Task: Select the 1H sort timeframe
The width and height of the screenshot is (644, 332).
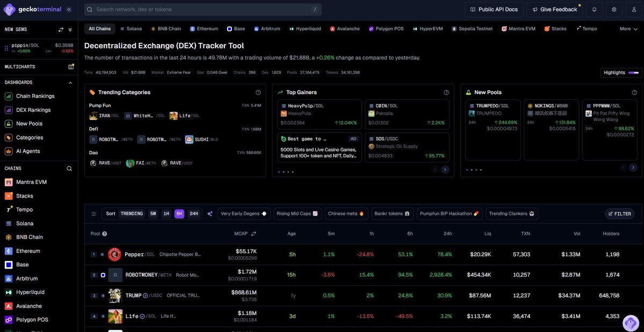Action: (166, 214)
